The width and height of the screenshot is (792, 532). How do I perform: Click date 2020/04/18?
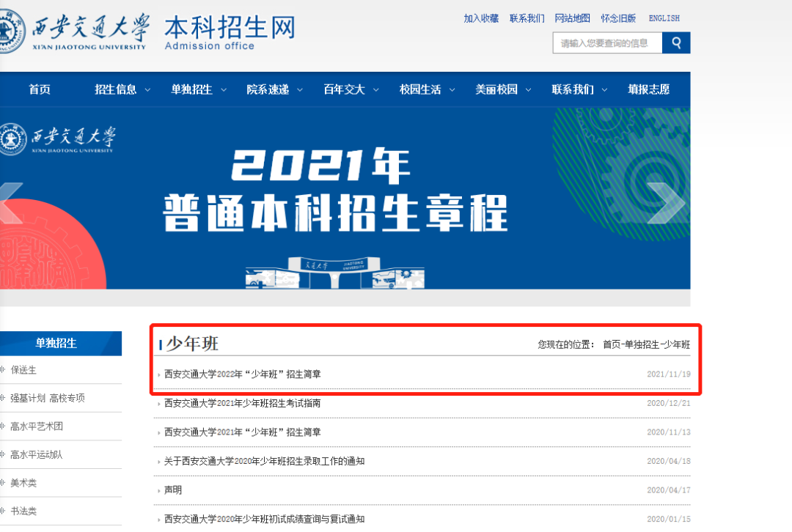tap(669, 462)
